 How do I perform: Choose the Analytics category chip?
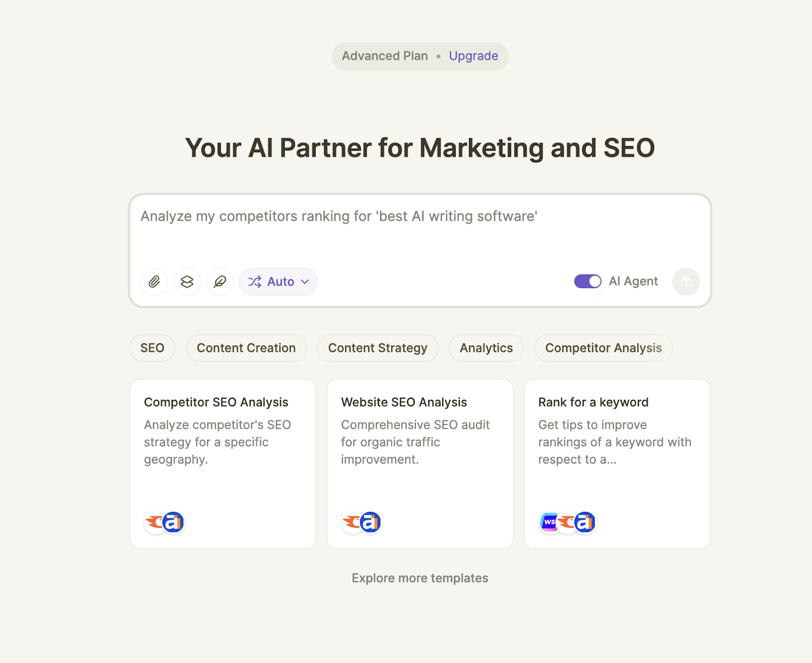click(486, 348)
